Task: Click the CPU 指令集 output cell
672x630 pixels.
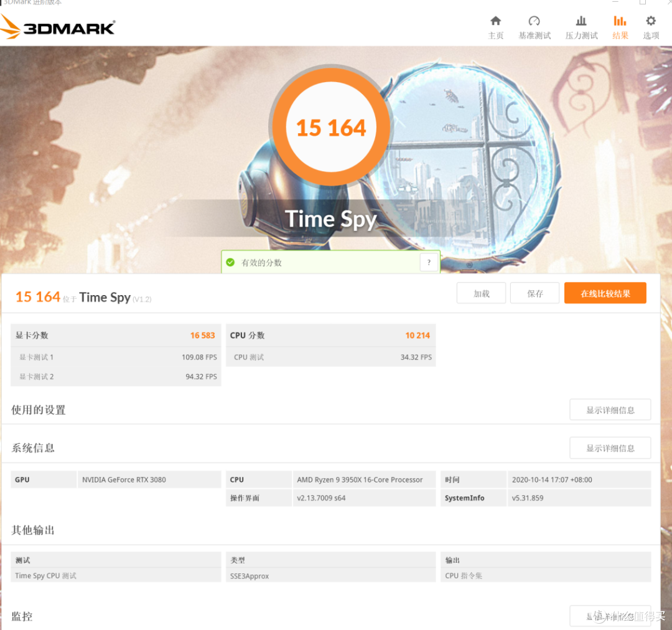Action: (x=546, y=576)
